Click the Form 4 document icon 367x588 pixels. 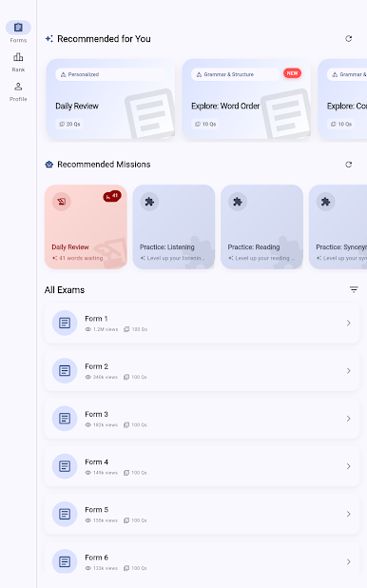[65, 466]
